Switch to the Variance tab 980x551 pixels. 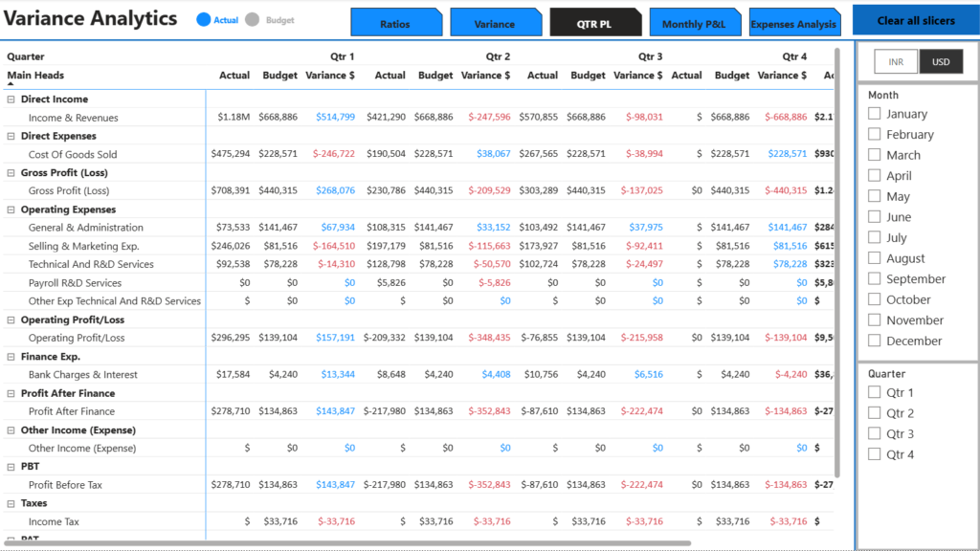(494, 23)
